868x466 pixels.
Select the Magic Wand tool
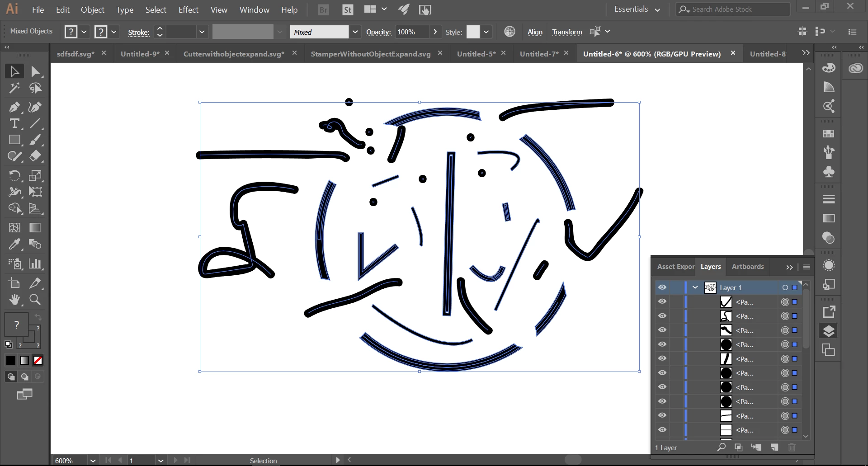[x=14, y=88]
